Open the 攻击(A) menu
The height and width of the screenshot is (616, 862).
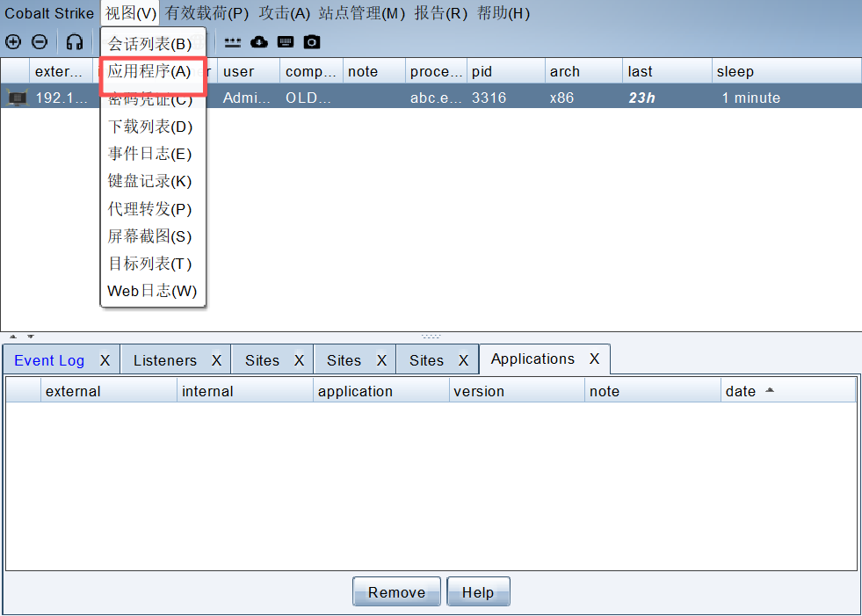tap(284, 13)
